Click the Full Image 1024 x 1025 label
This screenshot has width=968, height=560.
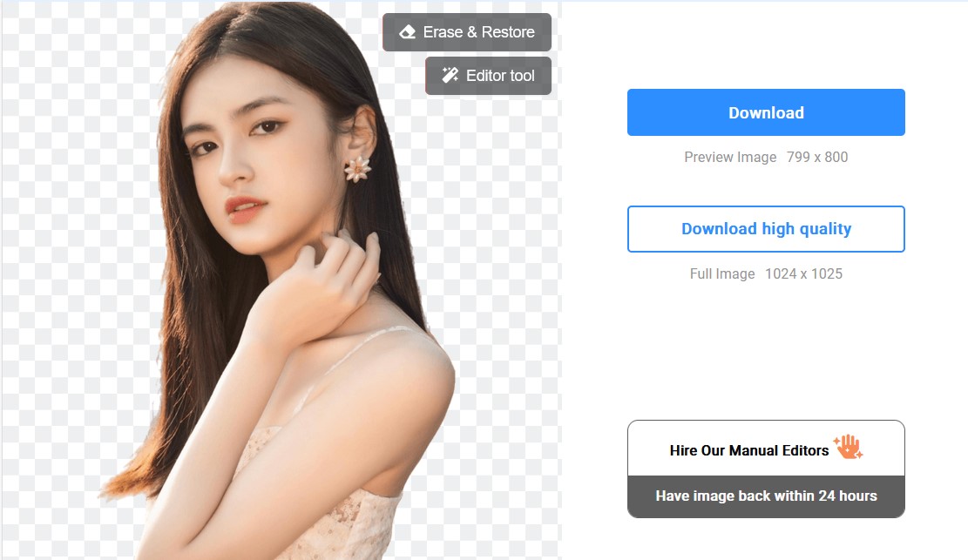coord(766,273)
